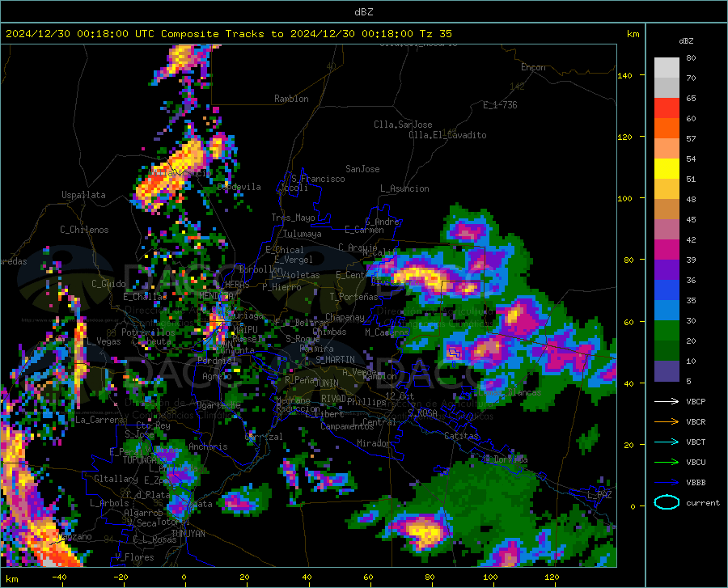
Task: Click the 'L_PAZ' place label
Action: pos(600,495)
